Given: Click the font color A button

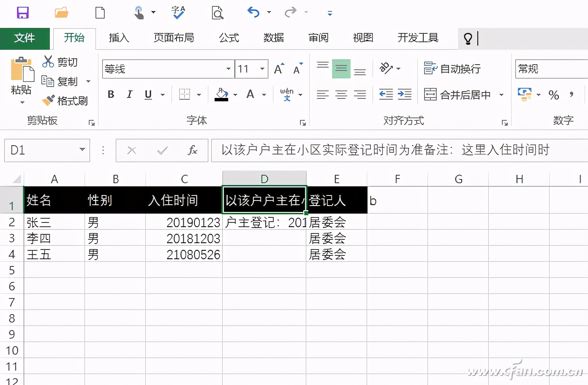Looking at the screenshot, I should pos(250,95).
